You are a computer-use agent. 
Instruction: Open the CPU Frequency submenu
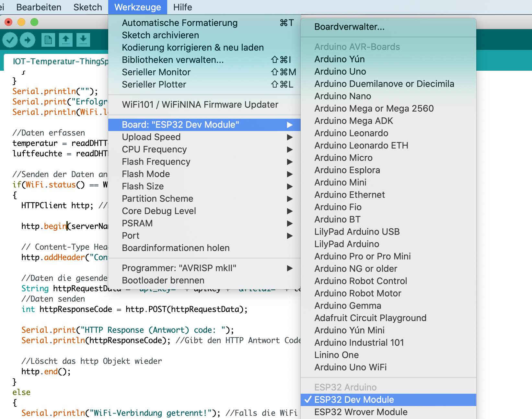coord(154,149)
